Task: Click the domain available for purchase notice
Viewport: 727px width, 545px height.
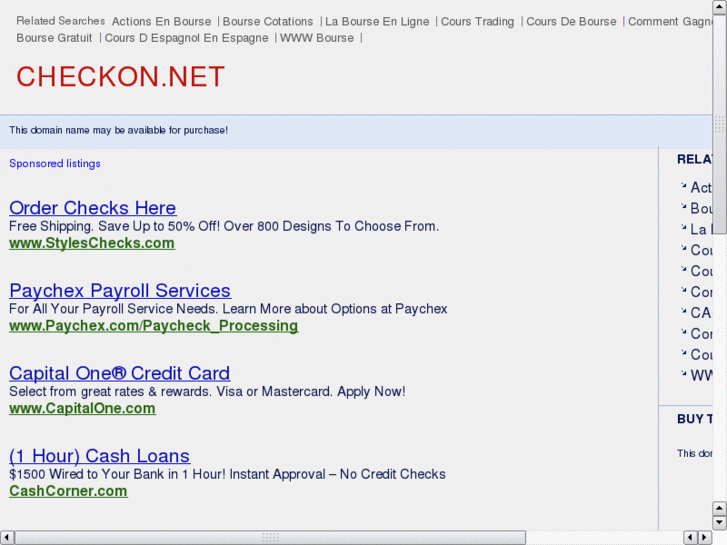Action: (x=119, y=130)
